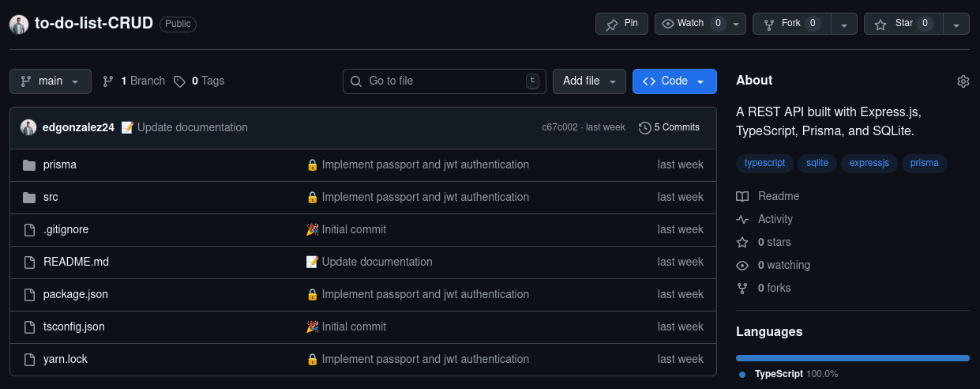This screenshot has height=389, width=980.
Task: Click the fork icon next to 0 forks
Action: click(742, 288)
